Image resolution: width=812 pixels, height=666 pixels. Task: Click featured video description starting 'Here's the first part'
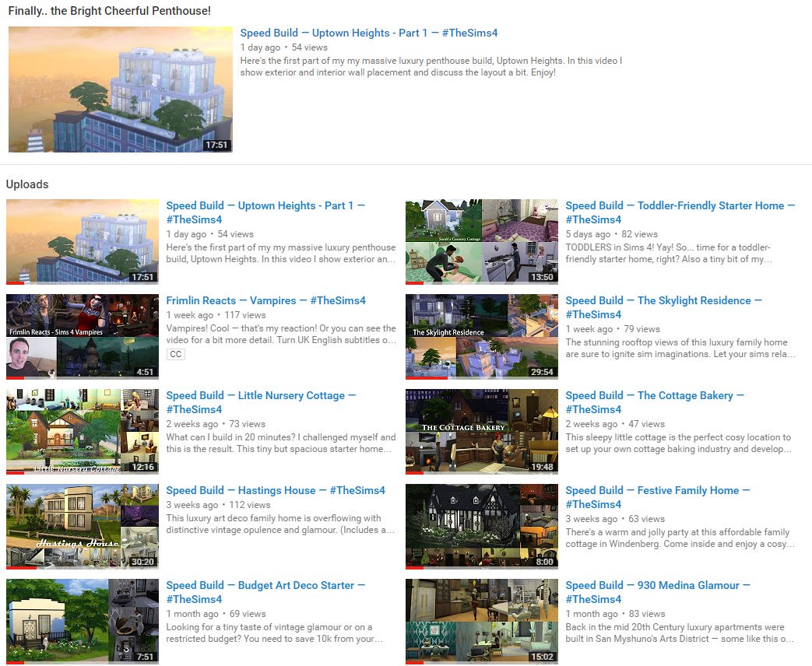pos(431,67)
